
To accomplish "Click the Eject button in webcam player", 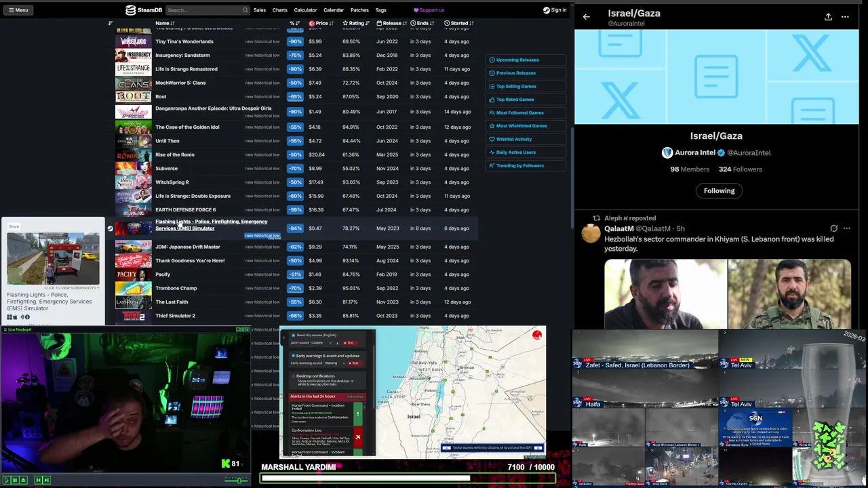I will coord(23,481).
